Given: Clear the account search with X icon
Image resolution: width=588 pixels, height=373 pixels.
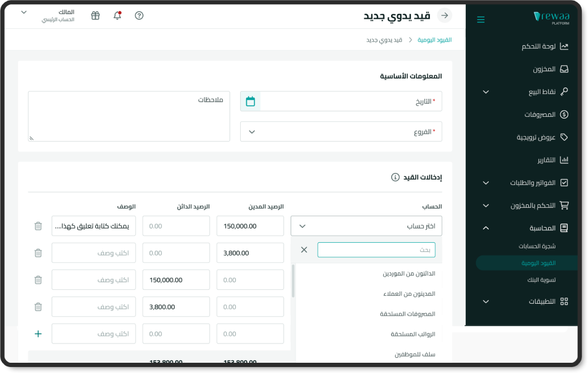Looking at the screenshot, I should pos(304,250).
